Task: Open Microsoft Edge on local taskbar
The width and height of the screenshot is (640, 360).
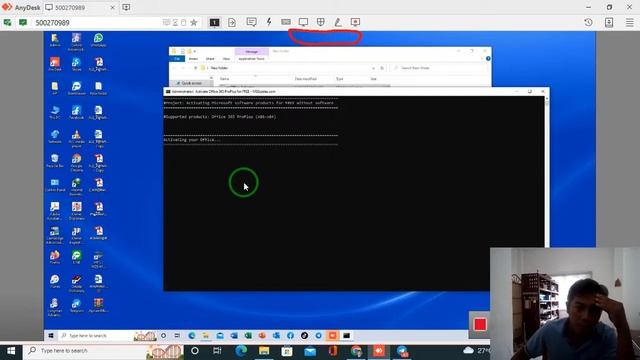Action: (x=241, y=351)
